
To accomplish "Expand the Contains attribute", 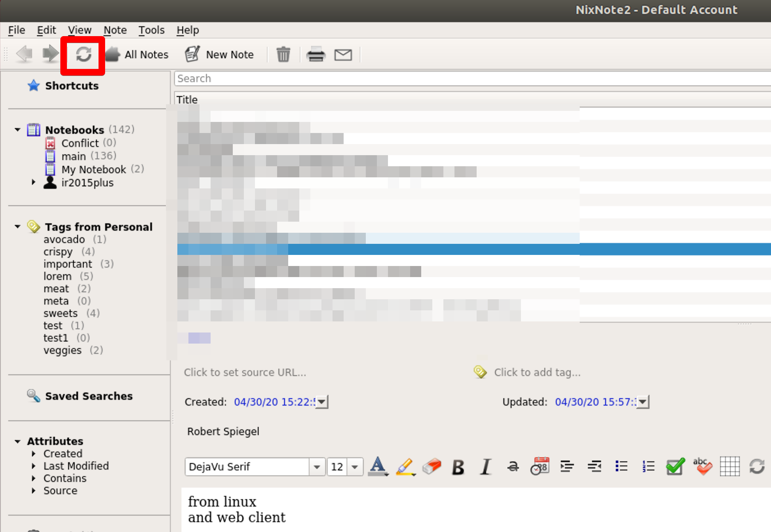I will coord(34,478).
